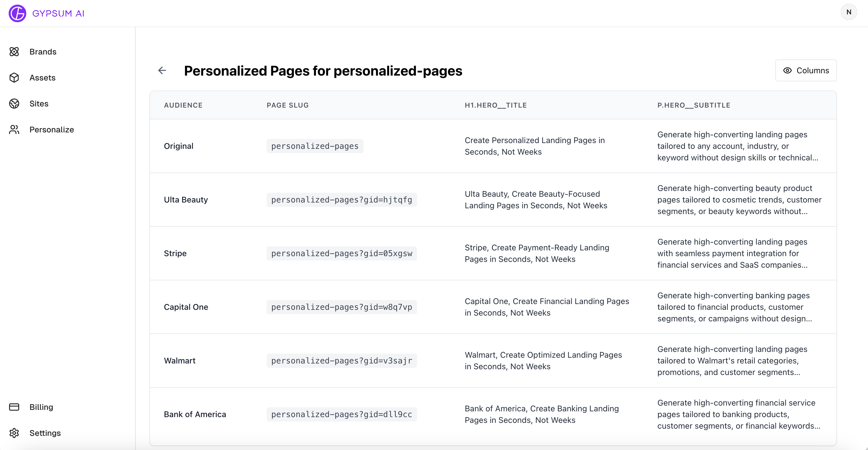Viewport: 868px width, 450px height.
Task: Select the Bank of America audience cell
Action: pyautogui.click(x=195, y=414)
